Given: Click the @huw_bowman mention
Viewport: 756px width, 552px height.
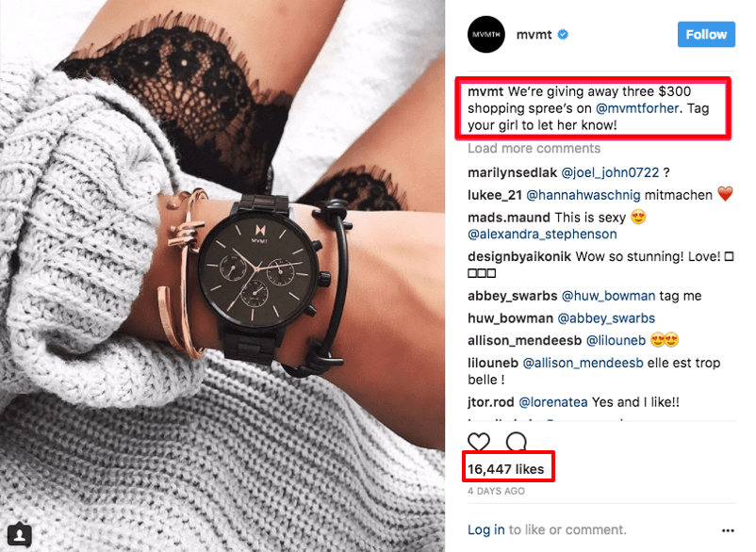Looking at the screenshot, I should point(608,296).
